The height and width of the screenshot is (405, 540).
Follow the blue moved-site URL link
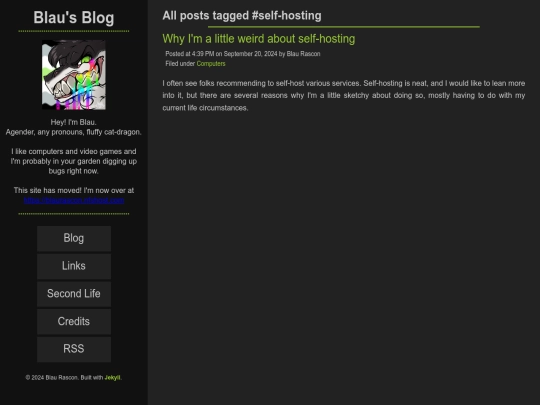pyautogui.click(x=74, y=200)
